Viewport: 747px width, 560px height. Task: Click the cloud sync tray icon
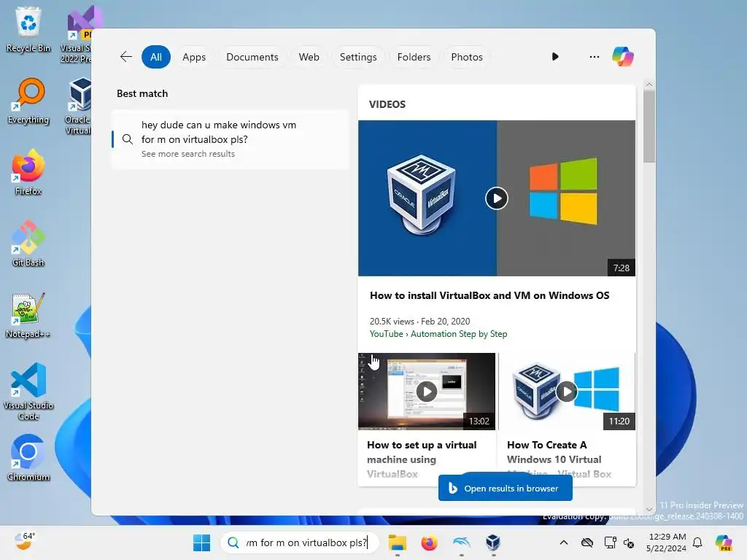point(587,542)
